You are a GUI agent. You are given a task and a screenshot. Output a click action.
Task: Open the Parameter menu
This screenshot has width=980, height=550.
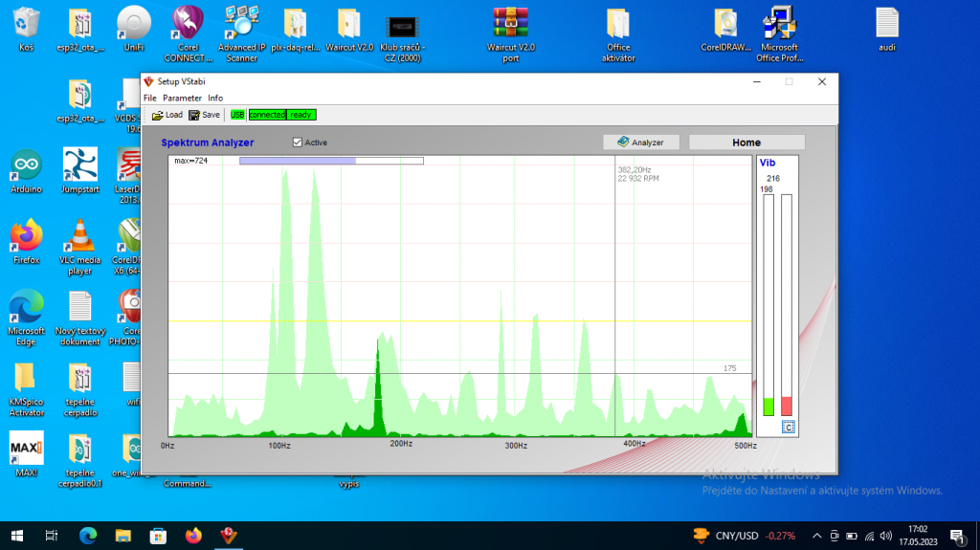(x=182, y=98)
